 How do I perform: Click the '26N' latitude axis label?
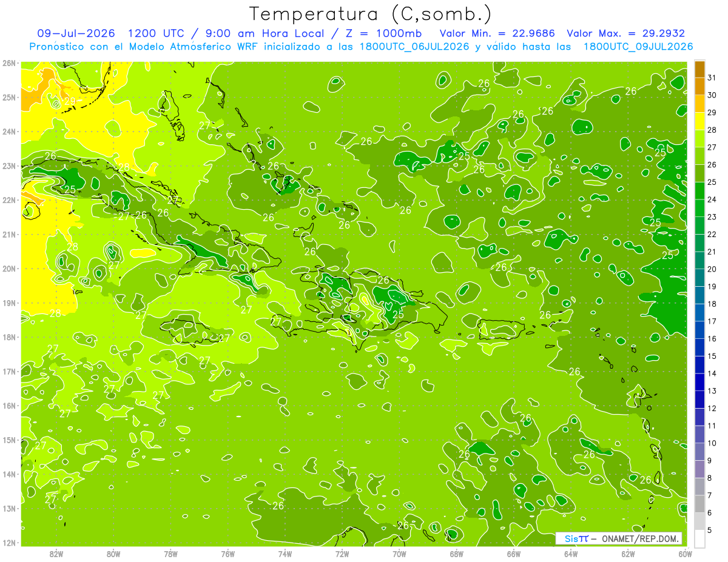click(9, 63)
